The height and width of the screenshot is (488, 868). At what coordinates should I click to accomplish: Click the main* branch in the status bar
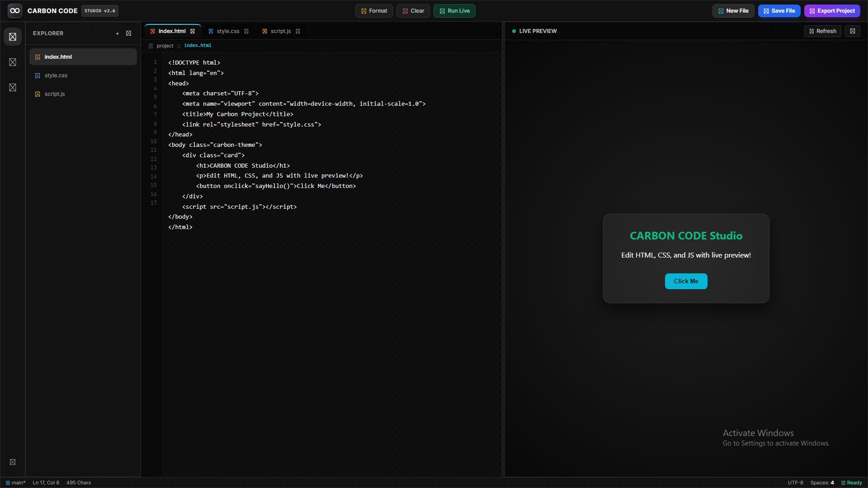[x=15, y=483]
